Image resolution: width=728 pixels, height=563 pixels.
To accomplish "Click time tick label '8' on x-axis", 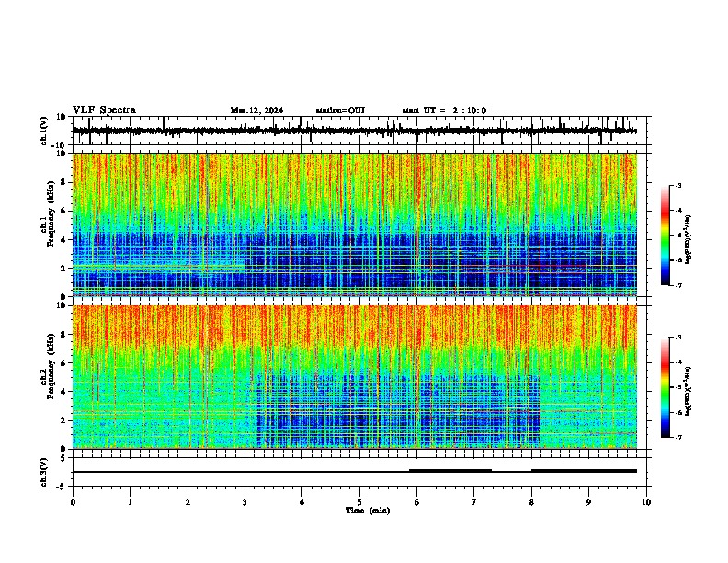I will pos(531,502).
